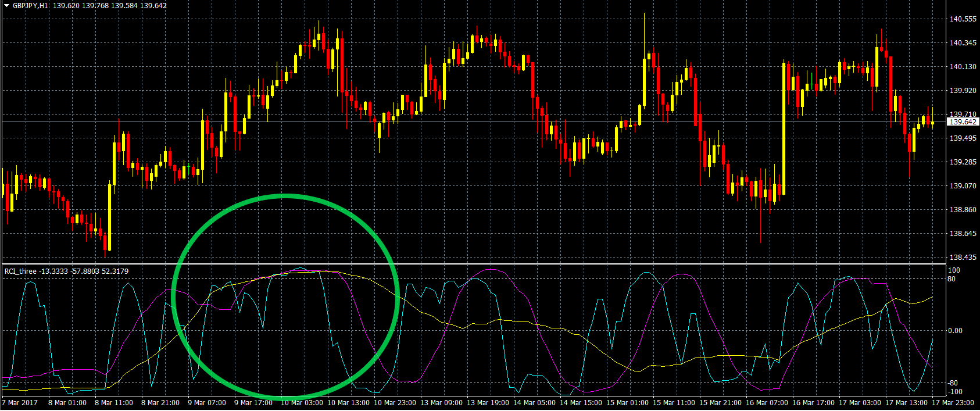Image resolution: width=980 pixels, height=411 pixels.
Task: Click the GBPJPY,H1 chart symbol label
Action: 31,5
